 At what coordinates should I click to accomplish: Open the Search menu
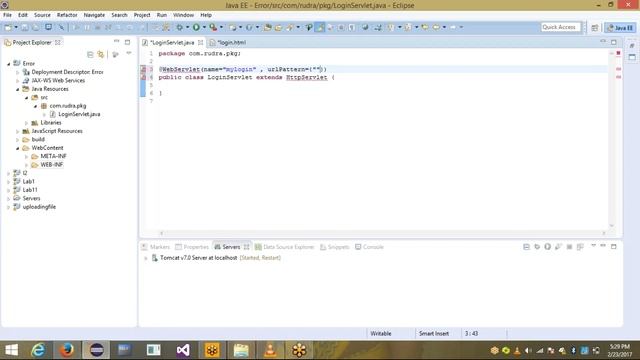[119, 15]
